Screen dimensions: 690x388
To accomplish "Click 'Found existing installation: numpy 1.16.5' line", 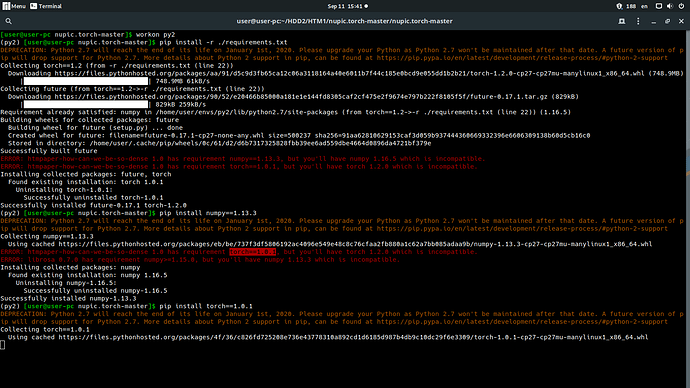I will pyautogui.click(x=88, y=275).
